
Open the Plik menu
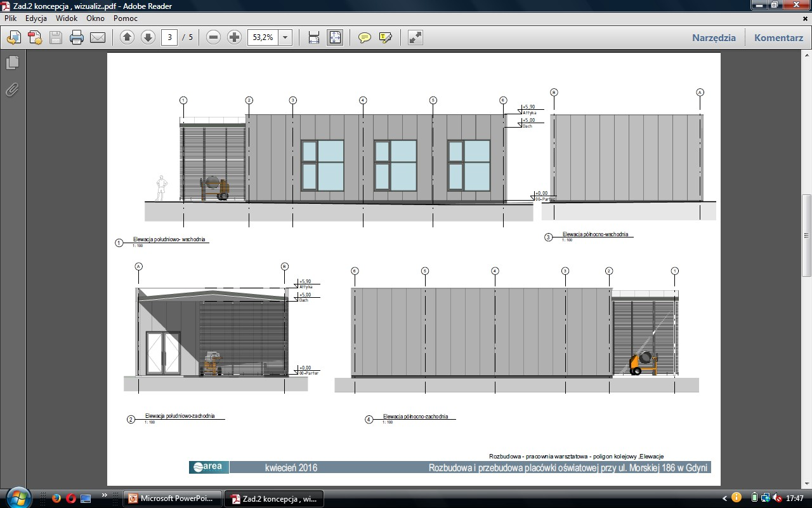click(x=10, y=18)
